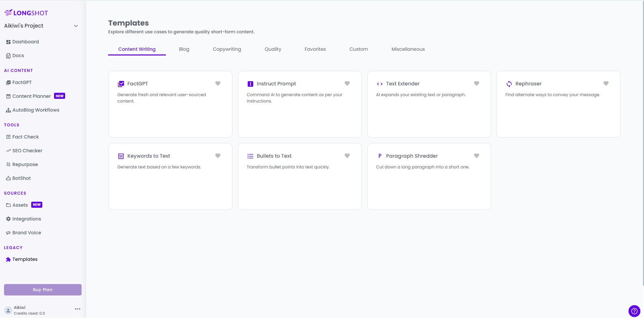Click the FactGPT sidebar icon
Screen dimensions: 644x318
coord(8,83)
